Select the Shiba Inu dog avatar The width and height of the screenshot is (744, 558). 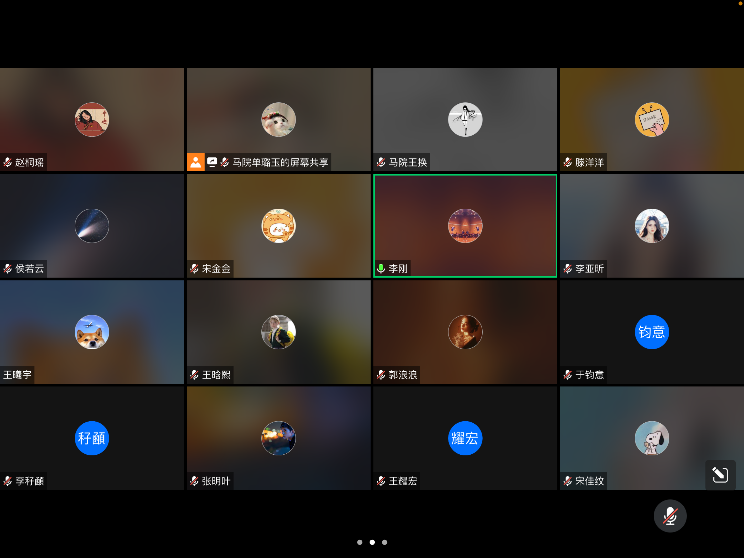[x=92, y=332]
